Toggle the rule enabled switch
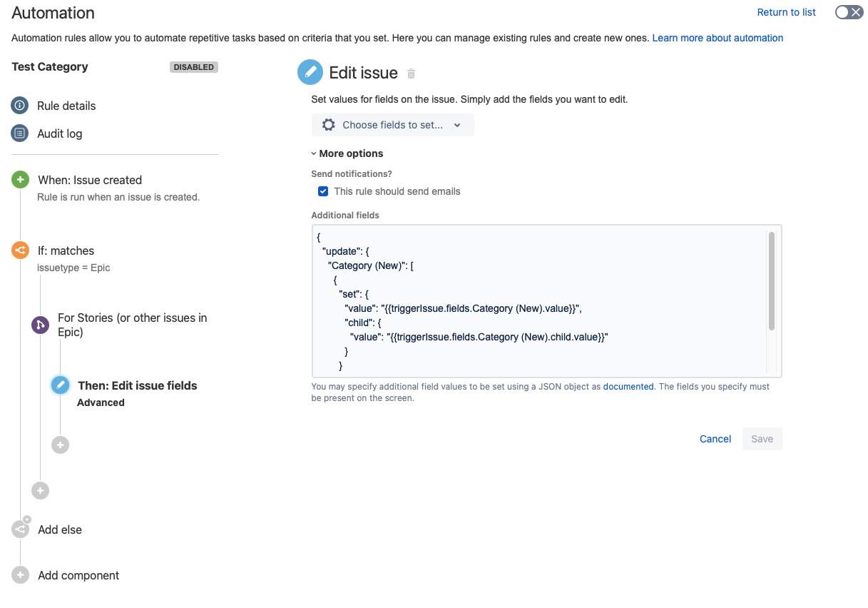The height and width of the screenshot is (608, 868). [x=849, y=12]
